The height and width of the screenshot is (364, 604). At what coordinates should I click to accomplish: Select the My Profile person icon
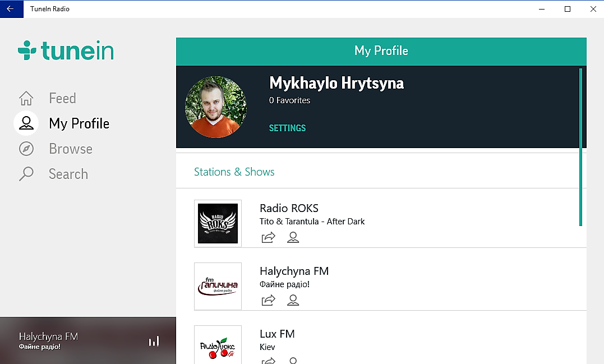(x=26, y=123)
